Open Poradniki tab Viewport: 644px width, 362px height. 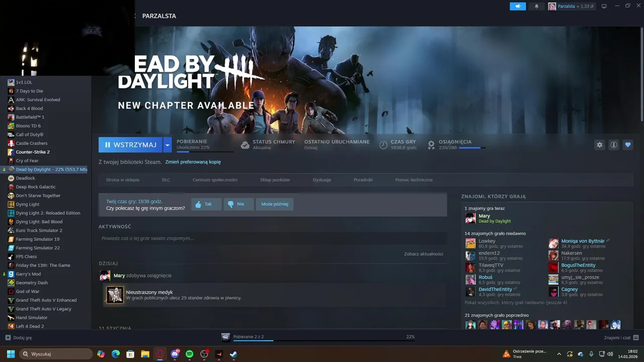click(363, 179)
